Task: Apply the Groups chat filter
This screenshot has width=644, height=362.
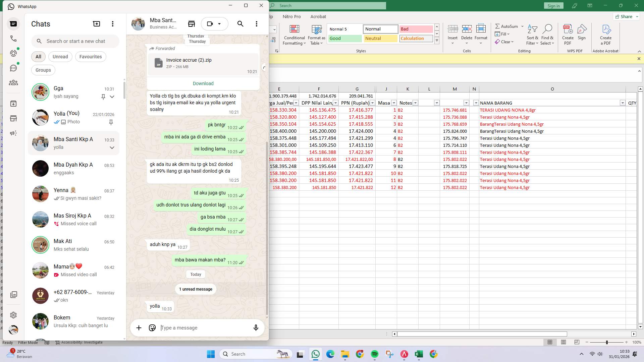Action: point(43,70)
